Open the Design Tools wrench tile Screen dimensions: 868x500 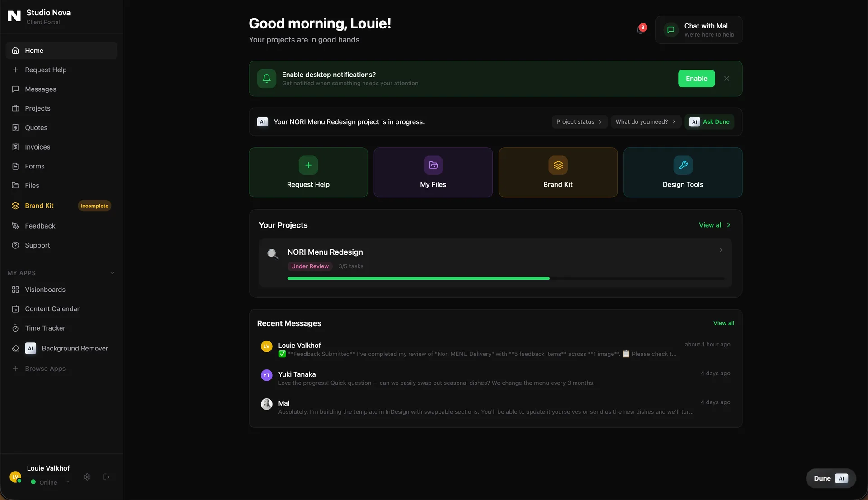click(x=682, y=173)
